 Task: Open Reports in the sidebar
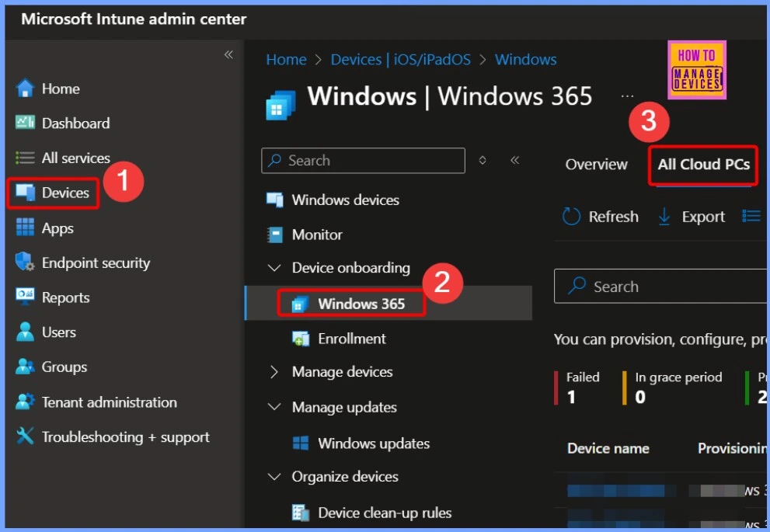click(x=65, y=298)
